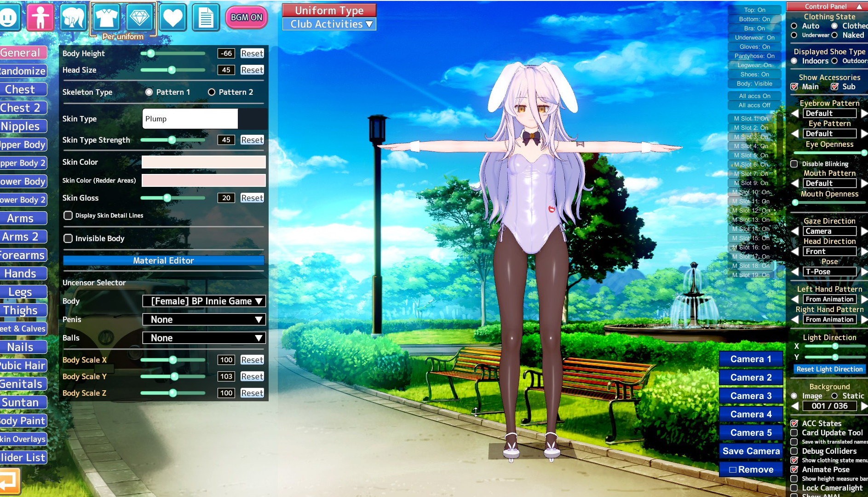
Task: Turn all accessories off
Action: pos(754,105)
